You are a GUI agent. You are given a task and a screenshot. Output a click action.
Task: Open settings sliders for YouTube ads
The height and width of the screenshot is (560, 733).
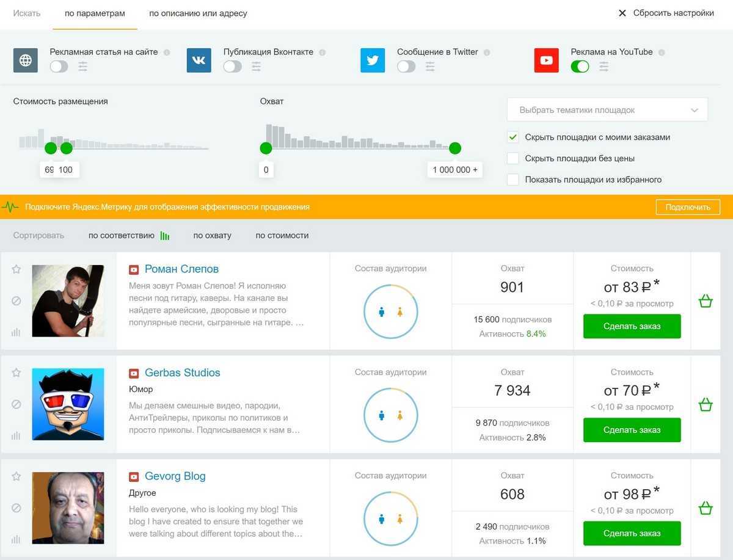pyautogui.click(x=604, y=67)
